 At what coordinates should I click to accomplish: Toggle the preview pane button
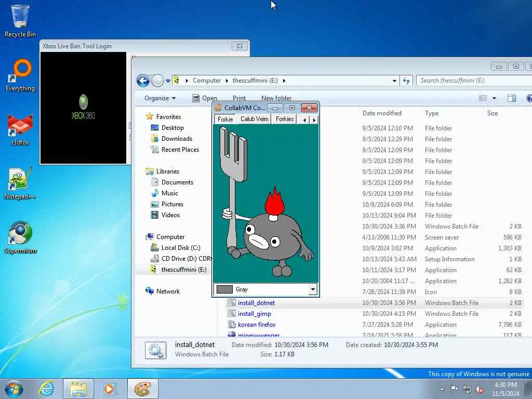click(x=512, y=98)
